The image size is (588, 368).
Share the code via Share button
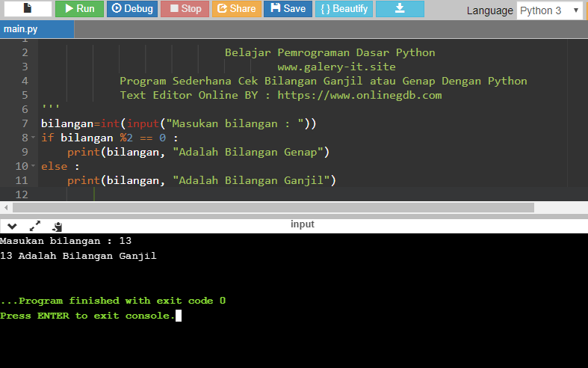click(236, 9)
